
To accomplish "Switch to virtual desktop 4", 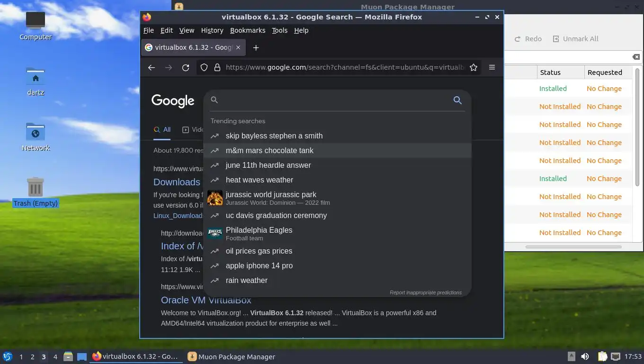I will [x=55, y=357].
